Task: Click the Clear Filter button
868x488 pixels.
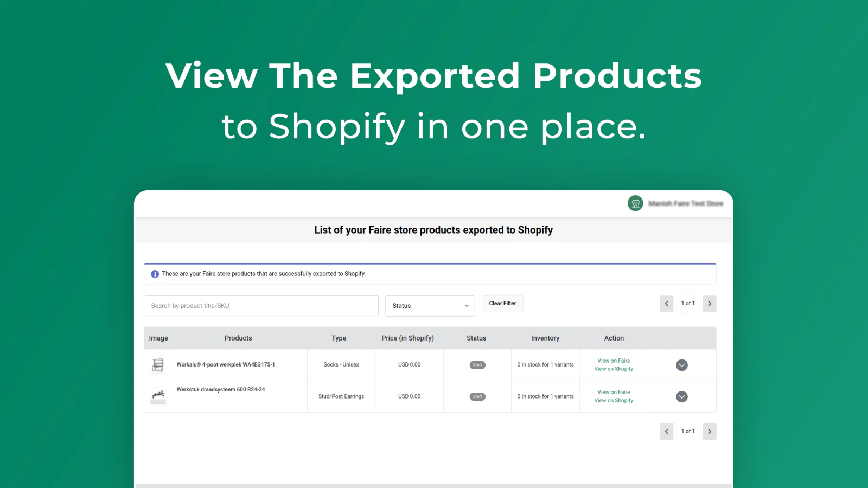Action: pyautogui.click(x=502, y=304)
